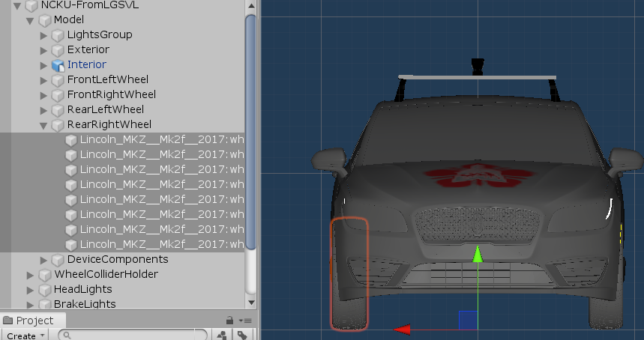
Task: Select the Interior blue prefab cube icon
Action: coord(58,65)
